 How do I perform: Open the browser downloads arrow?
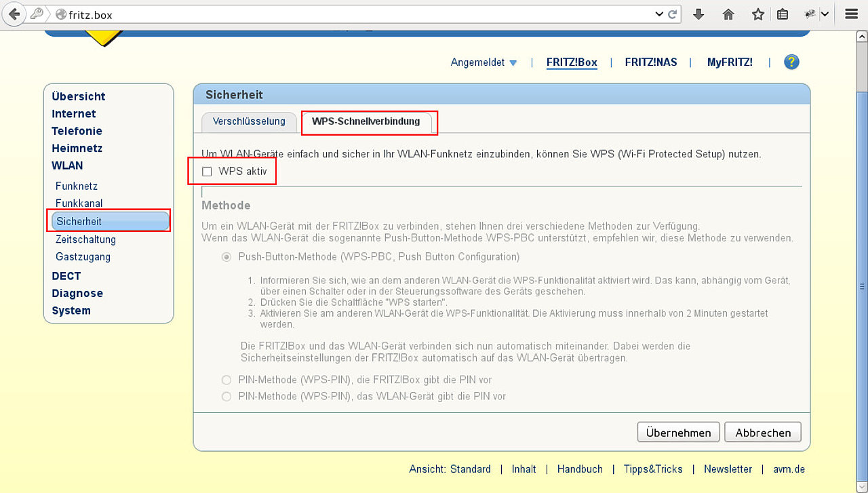pyautogui.click(x=698, y=14)
